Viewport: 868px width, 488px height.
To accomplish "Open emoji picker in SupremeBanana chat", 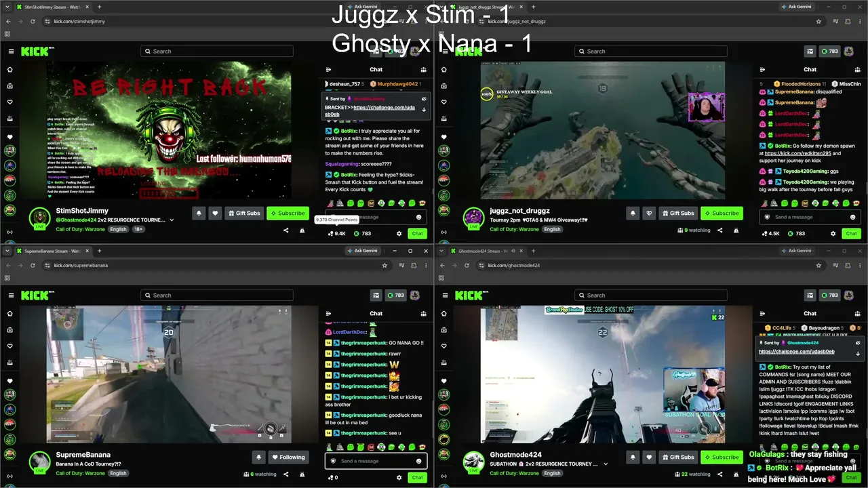I will pyautogui.click(x=418, y=461).
